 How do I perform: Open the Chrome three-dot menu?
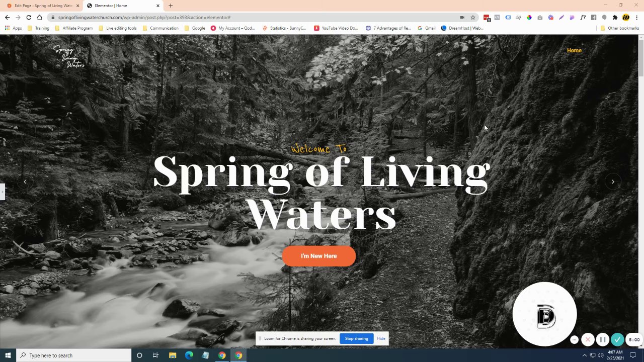click(x=637, y=17)
